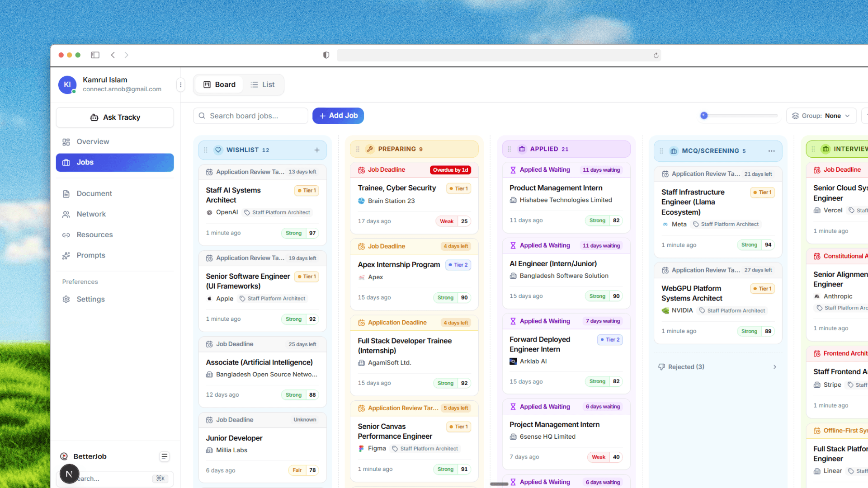Open Full Stack Developer Trainee card
The height and width of the screenshot is (488, 868).
(414, 355)
